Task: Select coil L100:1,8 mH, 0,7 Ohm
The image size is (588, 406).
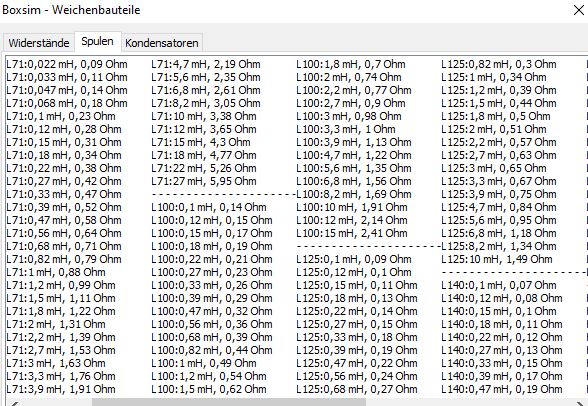Action: [351, 64]
